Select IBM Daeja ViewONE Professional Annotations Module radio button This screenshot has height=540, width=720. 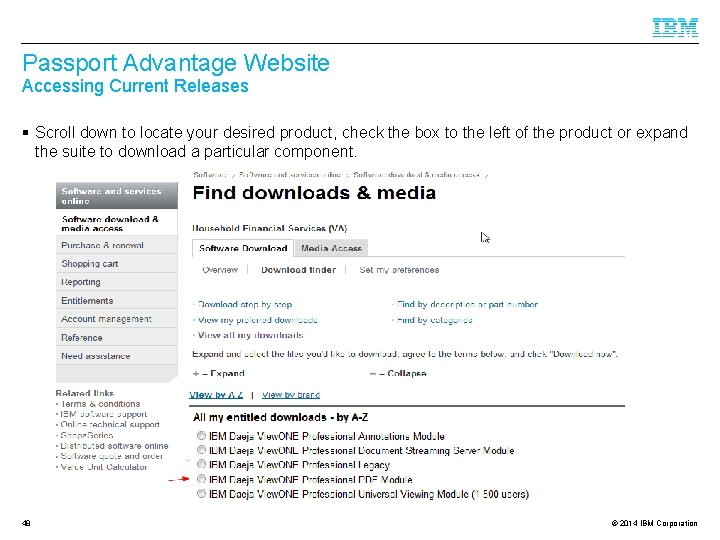pyautogui.click(x=201, y=435)
